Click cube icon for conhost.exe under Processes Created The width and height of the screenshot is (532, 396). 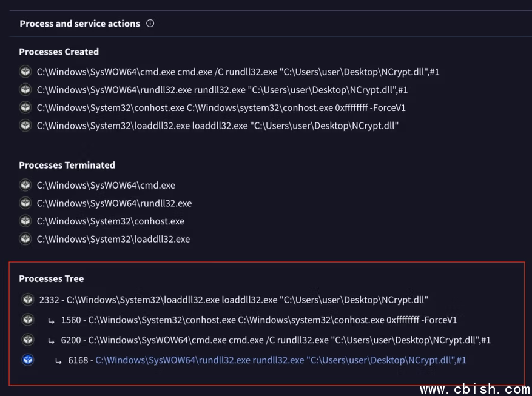click(x=25, y=107)
